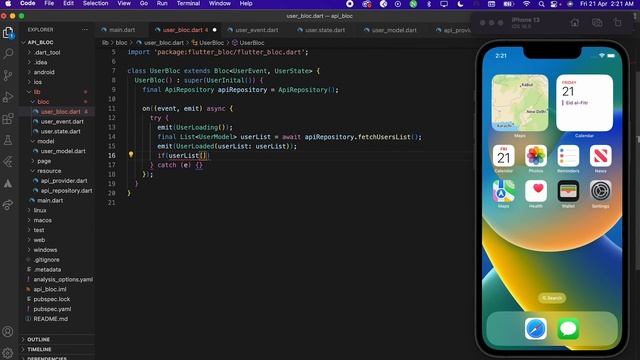Screen dimensions: 640x360
Task: Open Explorer more actions ellipsis
Action: tap(84, 30)
